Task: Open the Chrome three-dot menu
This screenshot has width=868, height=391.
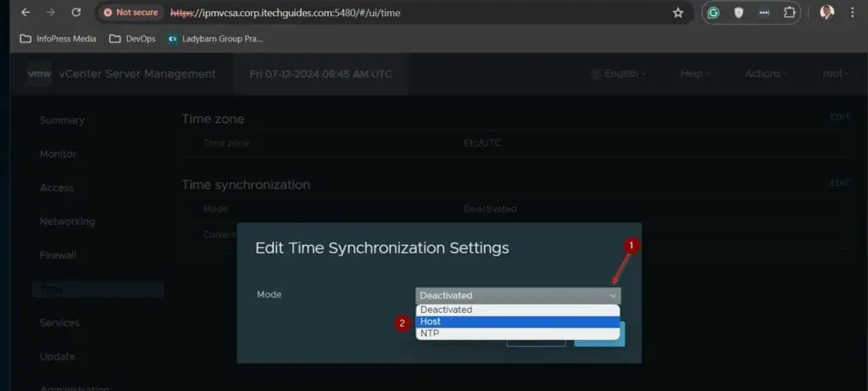Action: tap(853, 12)
